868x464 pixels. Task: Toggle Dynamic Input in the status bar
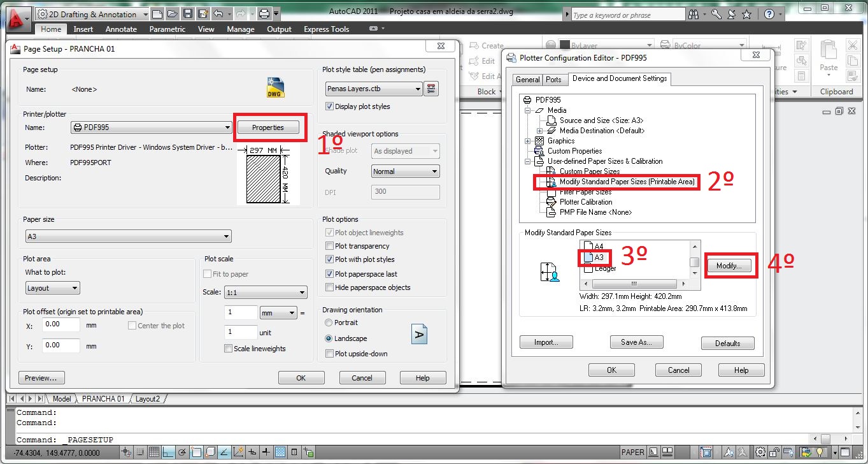[x=252, y=452]
